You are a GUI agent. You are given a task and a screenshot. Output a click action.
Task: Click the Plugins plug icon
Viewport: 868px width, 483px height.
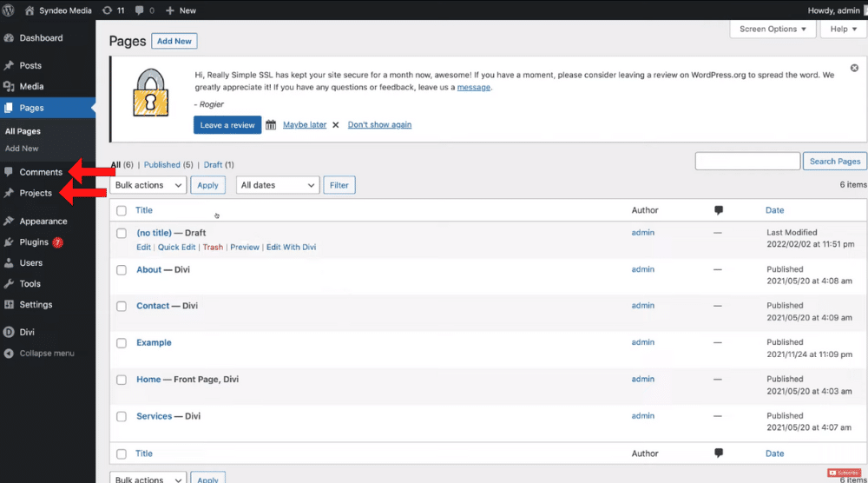(x=9, y=242)
